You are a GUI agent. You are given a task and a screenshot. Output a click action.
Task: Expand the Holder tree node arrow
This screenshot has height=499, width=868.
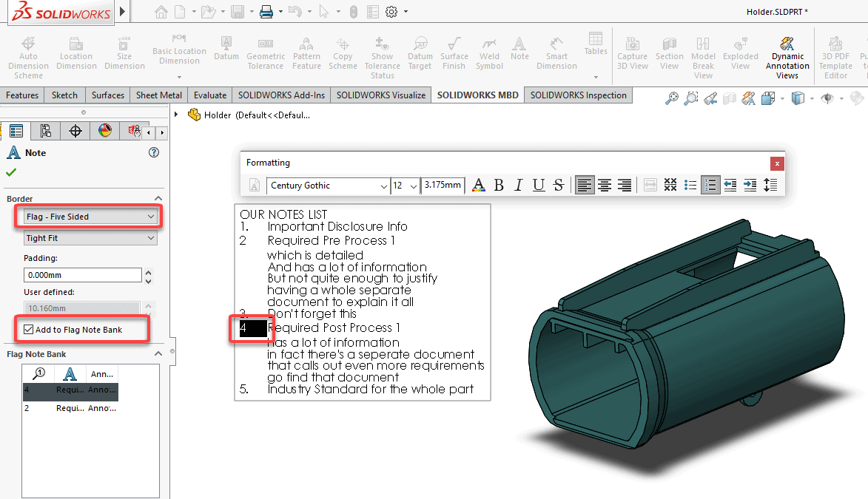pyautogui.click(x=176, y=115)
